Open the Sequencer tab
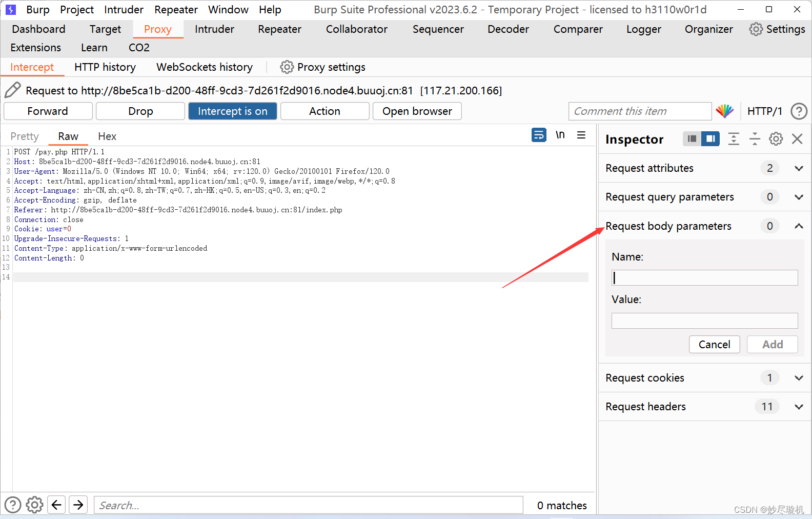Image resolution: width=812 pixels, height=519 pixels. (x=438, y=29)
